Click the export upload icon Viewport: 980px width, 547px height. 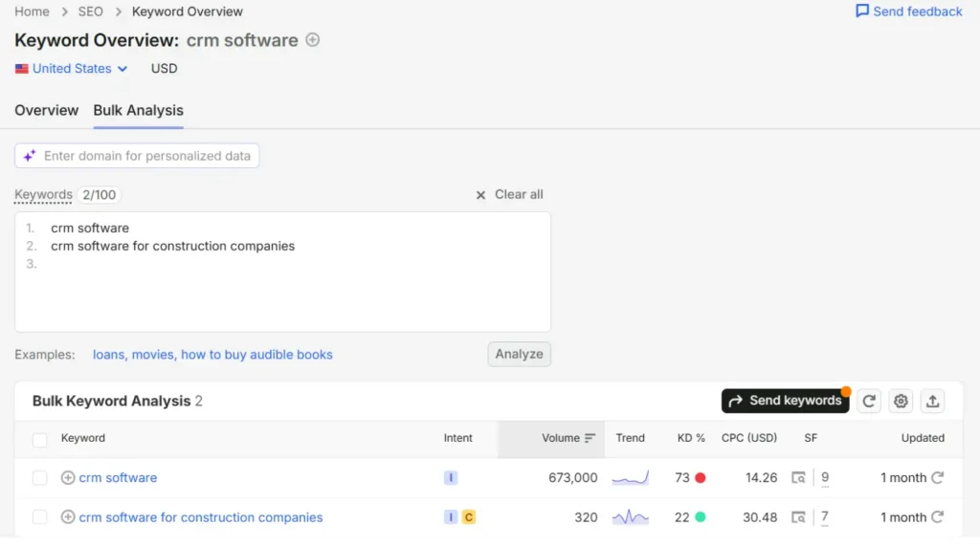[x=932, y=401]
